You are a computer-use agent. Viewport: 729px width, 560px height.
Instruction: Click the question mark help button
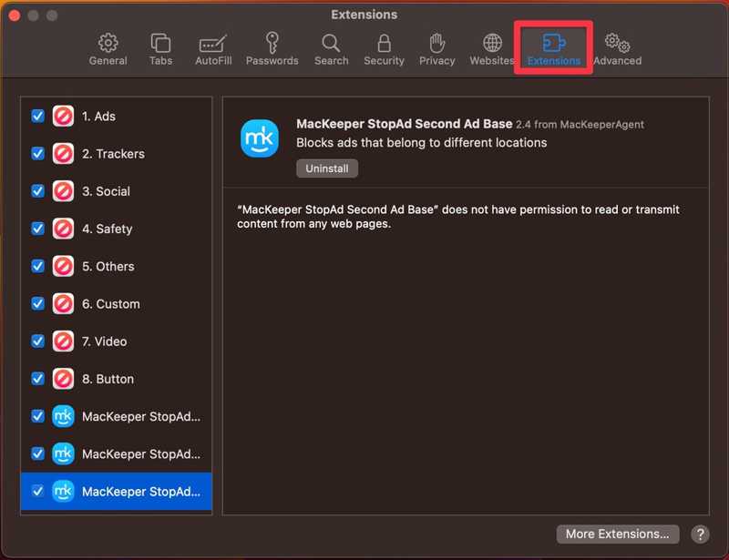tap(700, 535)
